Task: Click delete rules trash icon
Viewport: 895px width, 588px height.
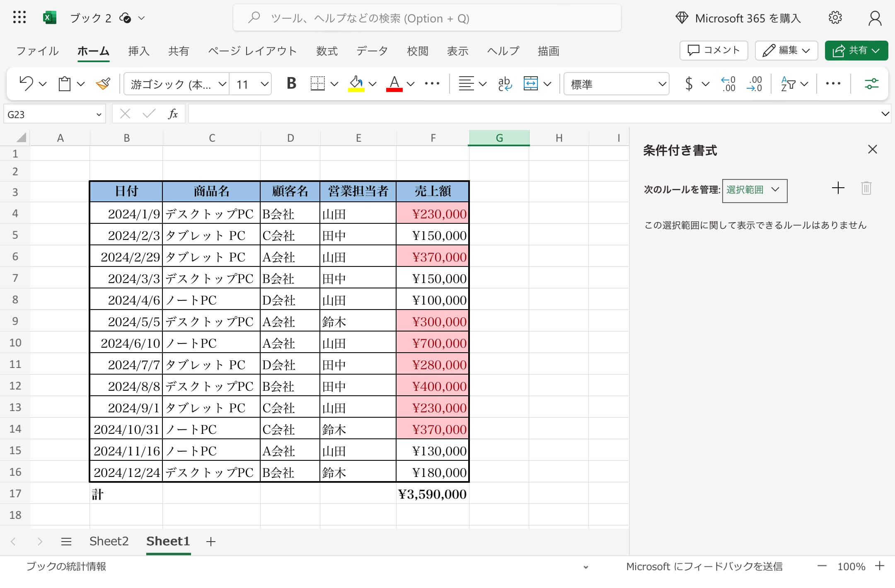Action: click(866, 188)
